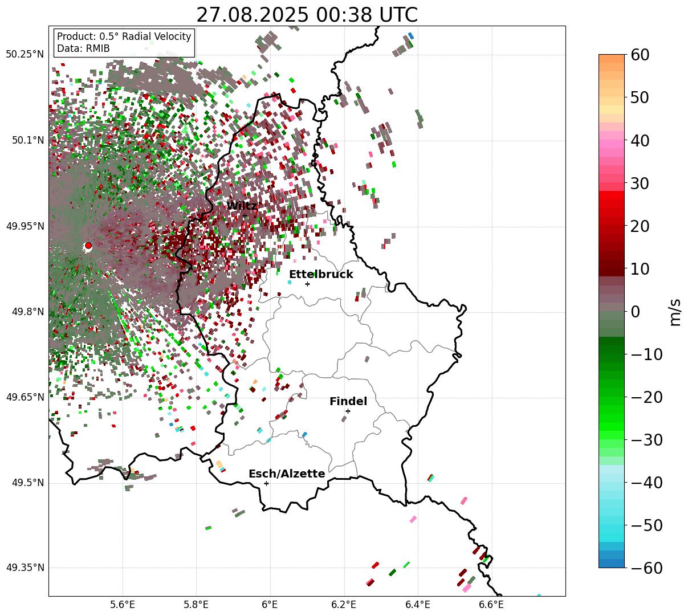Screen dimensions: 688x616
Task: Click the 49.35°N latitude label
Action: click(25, 568)
